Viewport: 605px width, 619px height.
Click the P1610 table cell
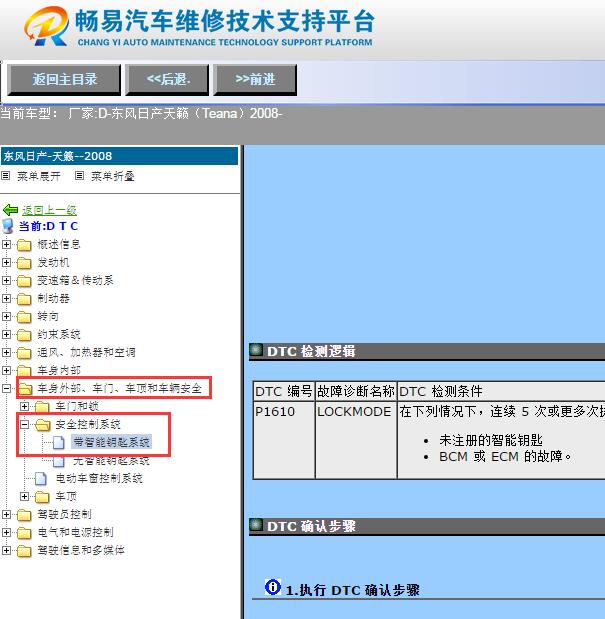tap(284, 440)
